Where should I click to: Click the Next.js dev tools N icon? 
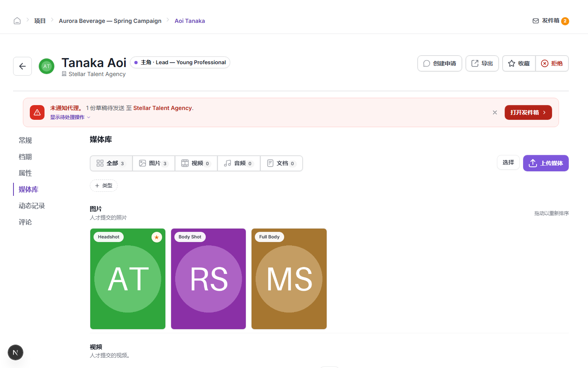tap(16, 352)
